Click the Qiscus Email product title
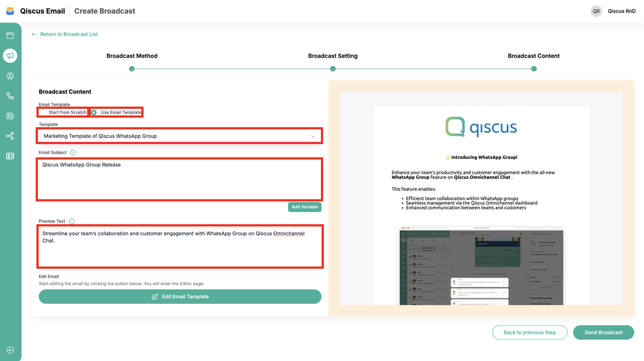The height and width of the screenshot is (361, 644). [x=43, y=11]
